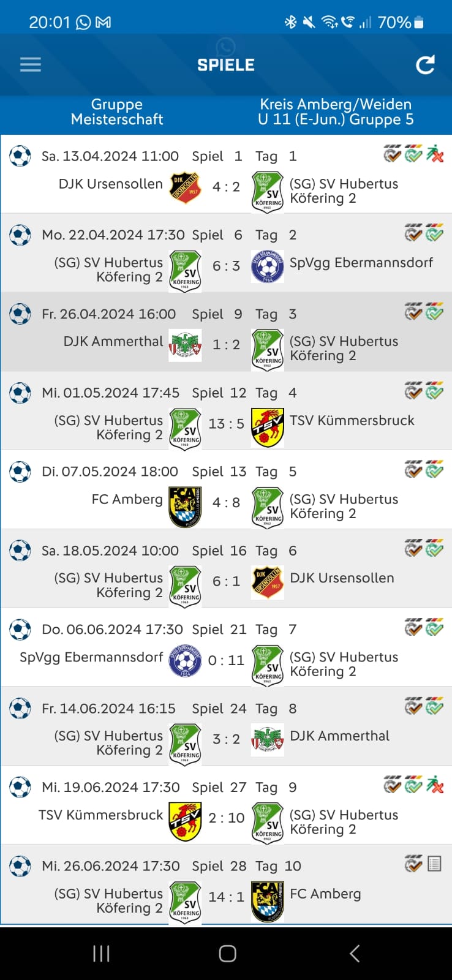This screenshot has width=452, height=980.
Task: Open team SpVgg Ebermannsdorf in Spiel 21
Action: [91, 657]
